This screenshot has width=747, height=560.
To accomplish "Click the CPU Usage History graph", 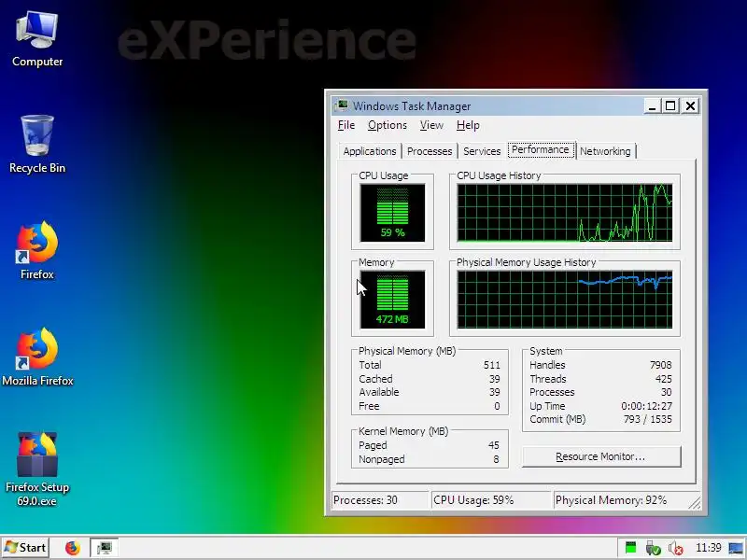I will (565, 213).
